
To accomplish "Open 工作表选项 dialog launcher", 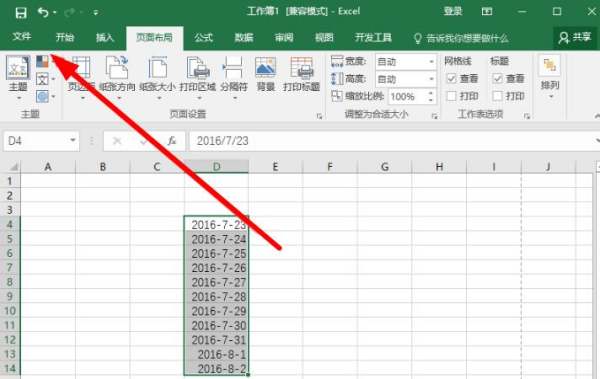I will (527, 116).
